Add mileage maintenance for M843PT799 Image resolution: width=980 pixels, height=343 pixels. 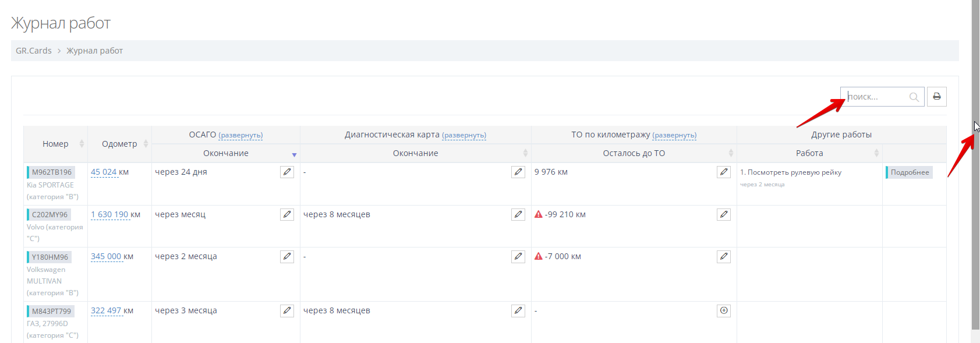[x=723, y=311]
